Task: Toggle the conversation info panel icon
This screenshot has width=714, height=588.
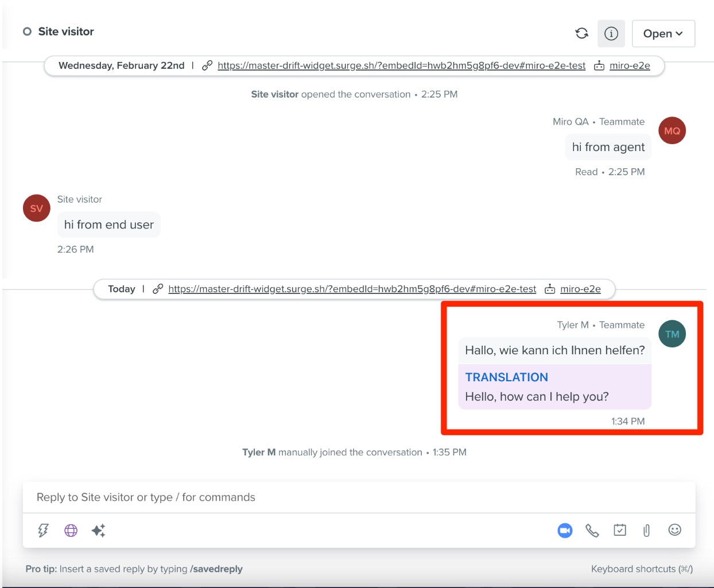Action: 611,33
